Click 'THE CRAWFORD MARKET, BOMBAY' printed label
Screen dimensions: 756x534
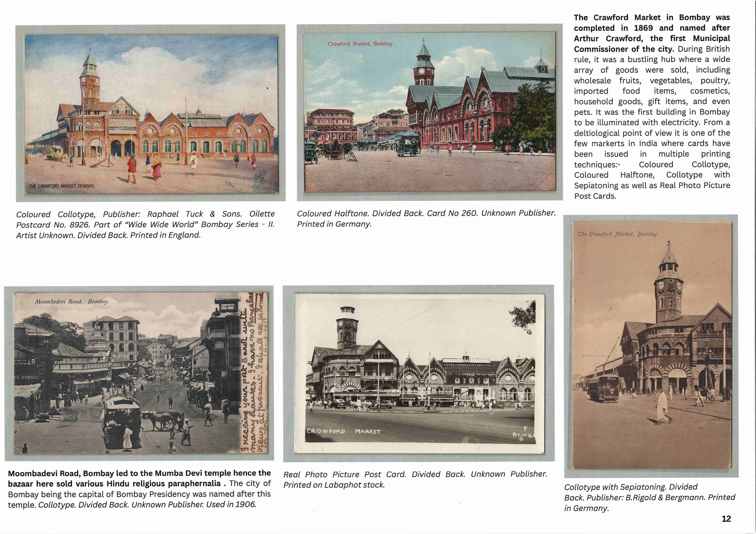coord(62,186)
